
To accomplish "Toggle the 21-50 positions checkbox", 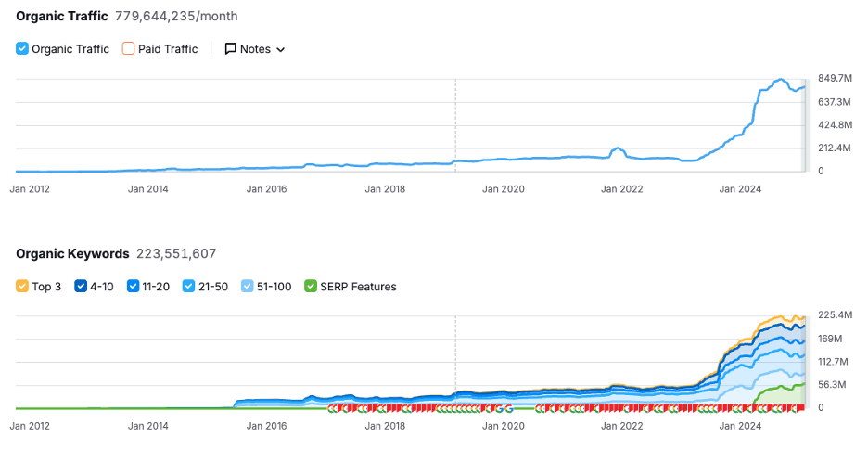I will coord(188,287).
